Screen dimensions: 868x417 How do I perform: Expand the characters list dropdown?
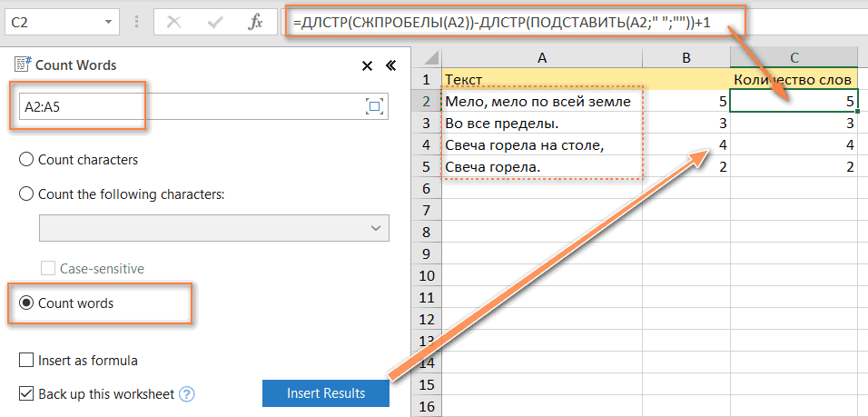pos(376,228)
